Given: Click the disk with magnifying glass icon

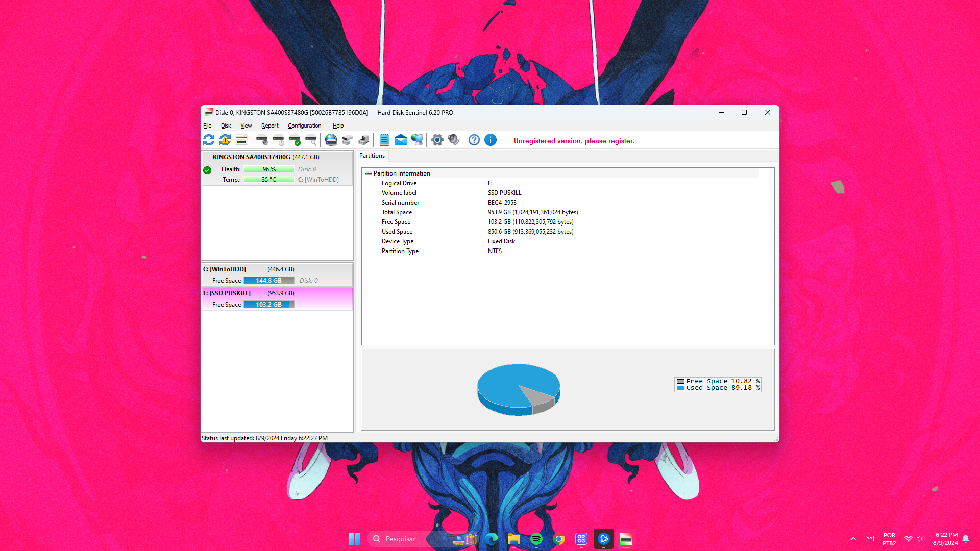Looking at the screenshot, I should (x=311, y=140).
